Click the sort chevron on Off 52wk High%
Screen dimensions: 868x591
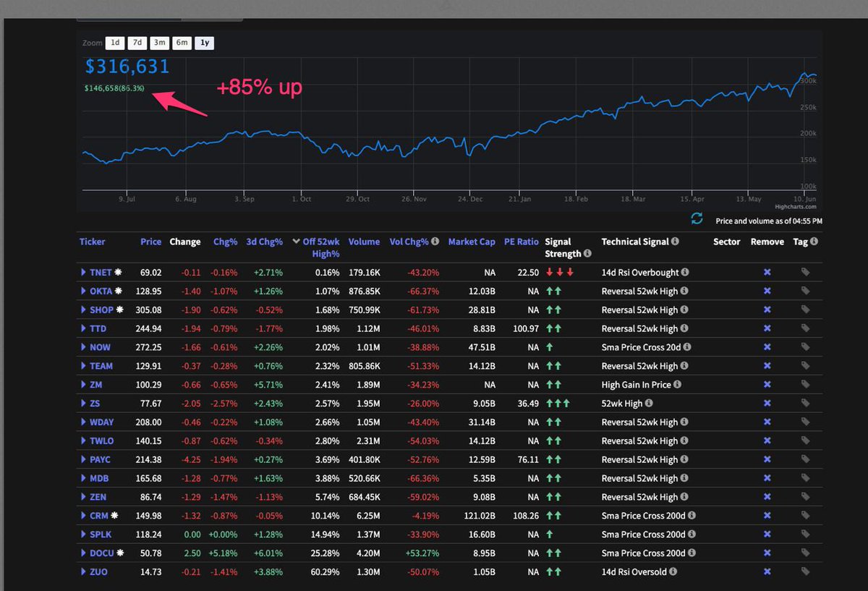[x=297, y=242]
